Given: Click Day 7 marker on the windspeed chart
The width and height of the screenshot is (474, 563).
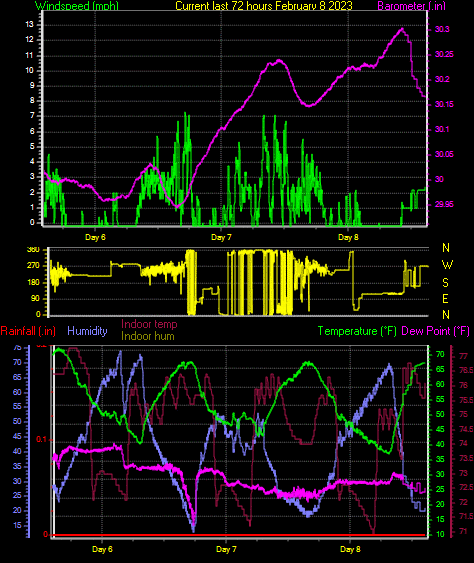Looking at the screenshot, I should pos(221,237).
